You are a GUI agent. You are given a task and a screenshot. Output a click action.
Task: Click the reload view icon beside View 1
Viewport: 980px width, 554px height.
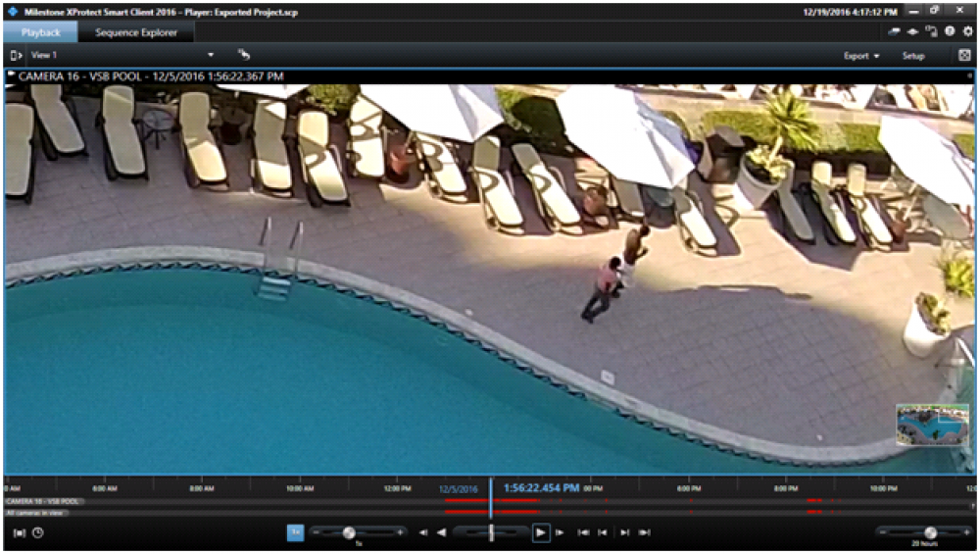point(243,55)
